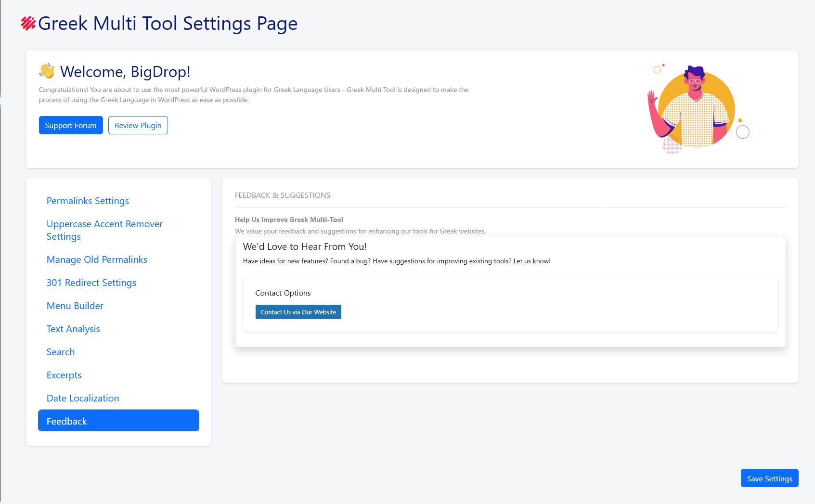815x504 pixels.
Task: Select the Search settings tab
Action: pyautogui.click(x=61, y=352)
